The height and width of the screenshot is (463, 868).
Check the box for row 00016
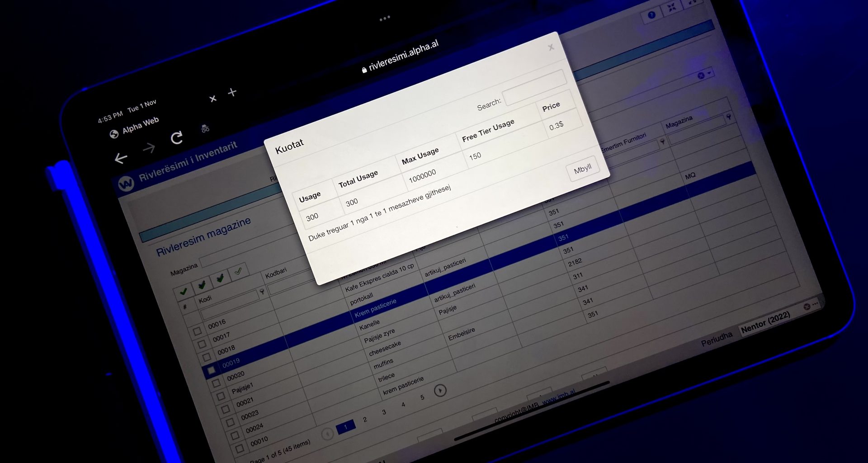[197, 331]
